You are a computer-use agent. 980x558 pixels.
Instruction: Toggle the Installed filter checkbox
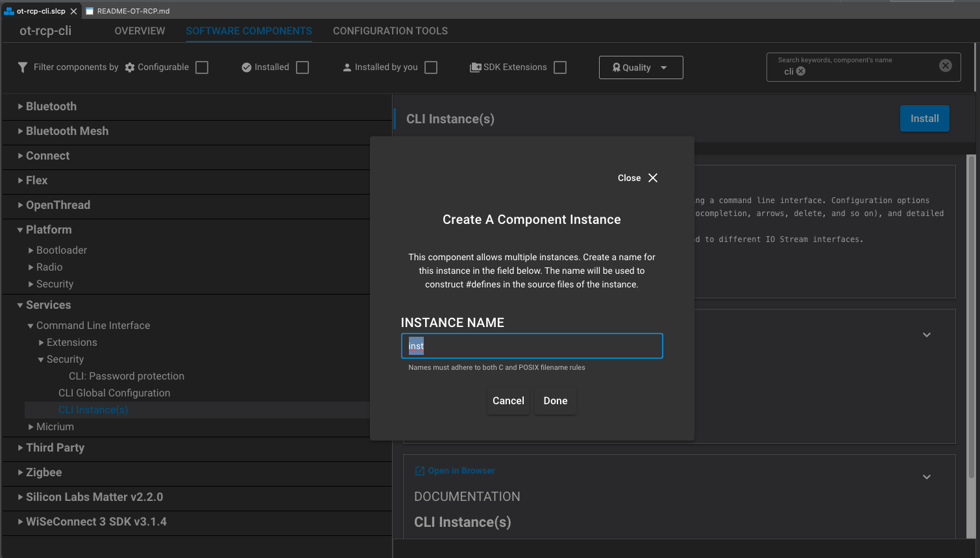pyautogui.click(x=302, y=67)
